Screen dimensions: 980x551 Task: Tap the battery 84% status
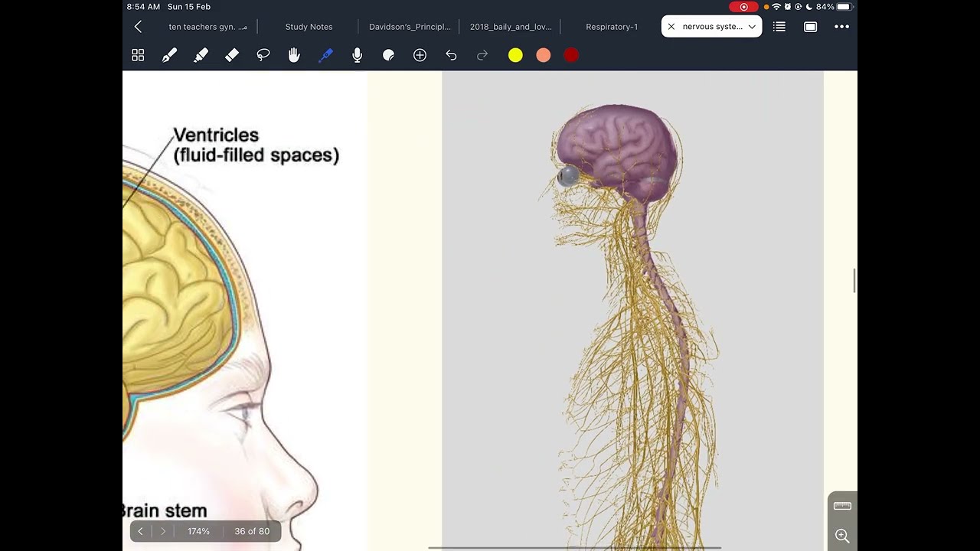[835, 7]
